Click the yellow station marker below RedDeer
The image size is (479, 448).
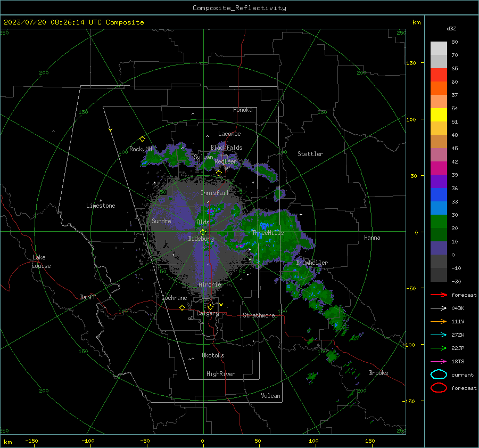pyautogui.click(x=219, y=173)
